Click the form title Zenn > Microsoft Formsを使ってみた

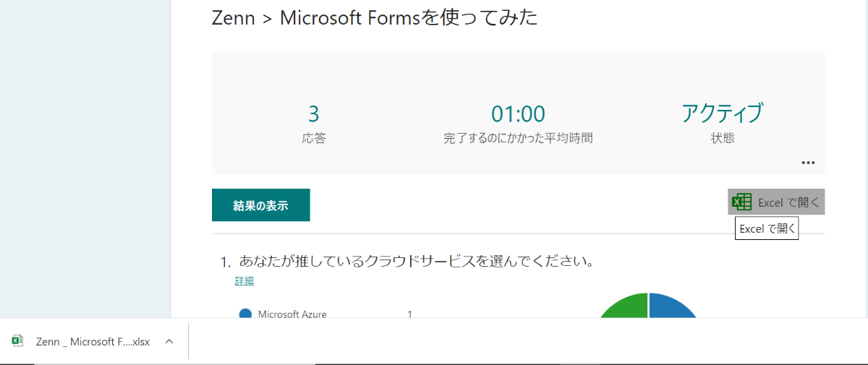coord(375,18)
